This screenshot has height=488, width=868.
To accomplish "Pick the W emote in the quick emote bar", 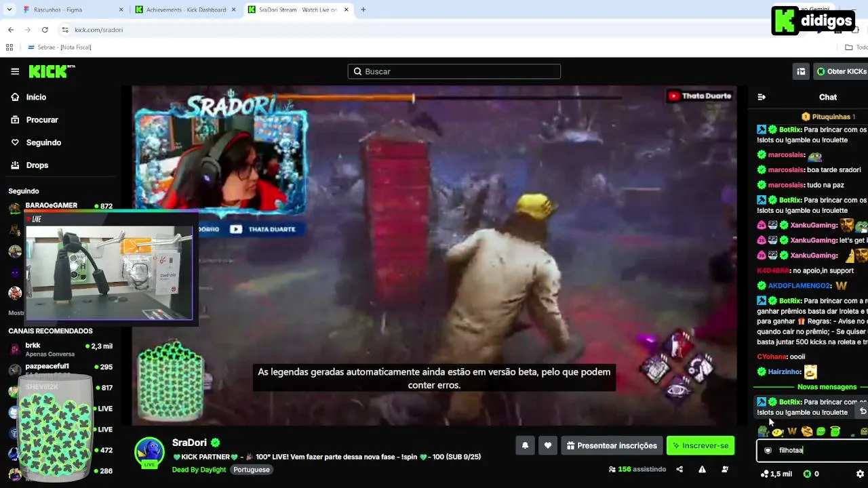I will pyautogui.click(x=792, y=431).
